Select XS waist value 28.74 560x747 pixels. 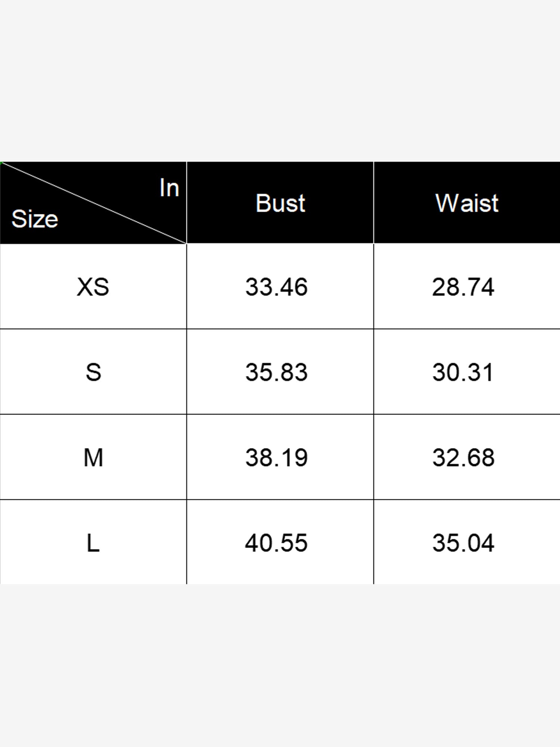463,287
